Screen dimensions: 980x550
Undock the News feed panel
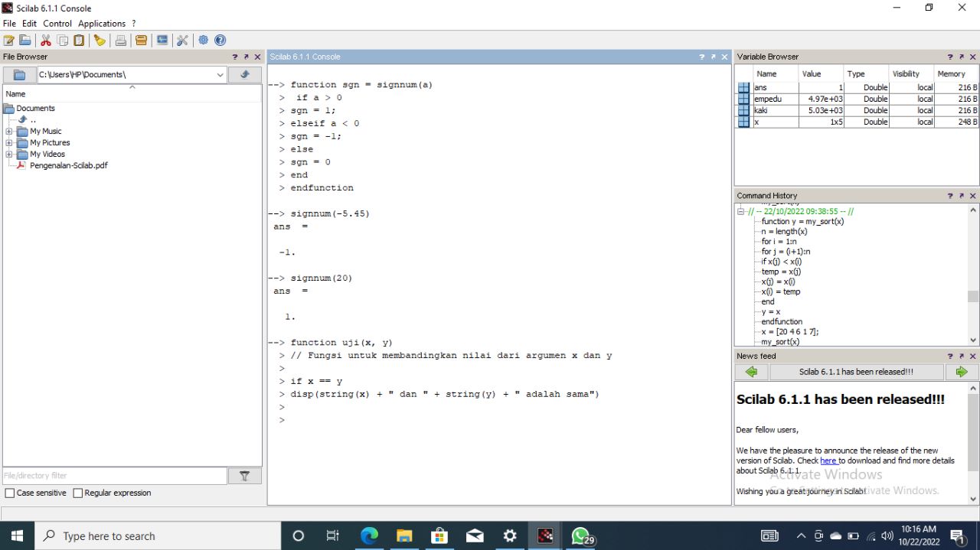coord(962,356)
